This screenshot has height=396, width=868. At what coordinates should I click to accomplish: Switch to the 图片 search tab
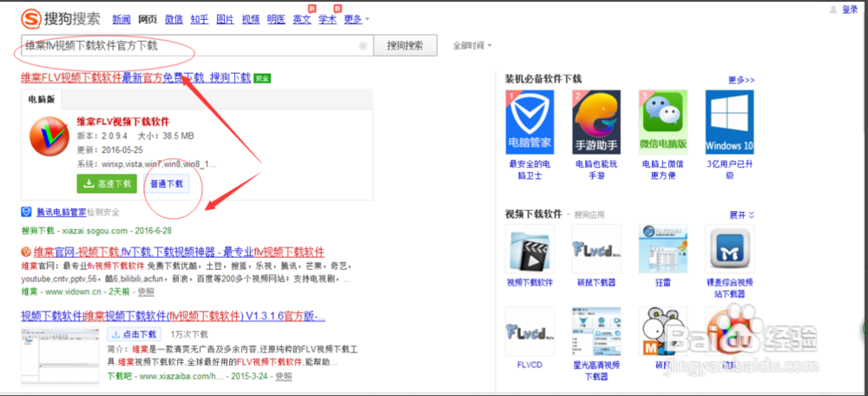[226, 19]
